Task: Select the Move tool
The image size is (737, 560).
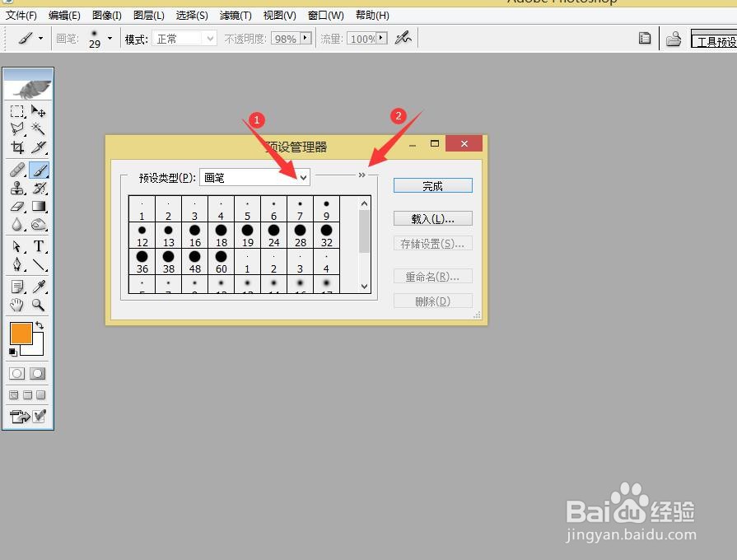Action: click(x=38, y=111)
